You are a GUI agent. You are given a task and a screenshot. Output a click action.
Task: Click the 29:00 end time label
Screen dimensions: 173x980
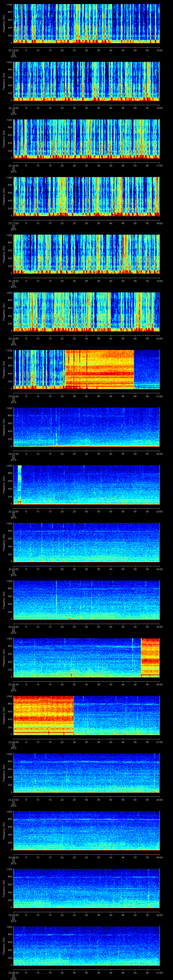159,857
